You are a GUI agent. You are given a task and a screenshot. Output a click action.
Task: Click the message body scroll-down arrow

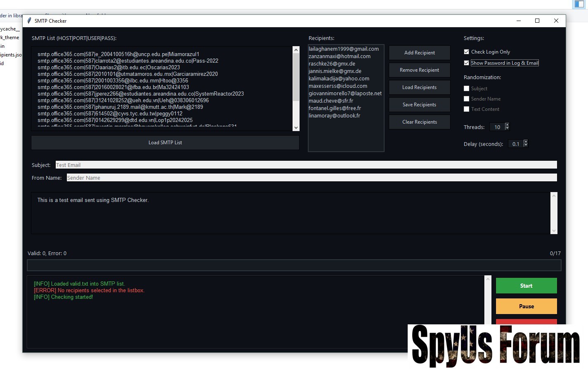coord(554,230)
